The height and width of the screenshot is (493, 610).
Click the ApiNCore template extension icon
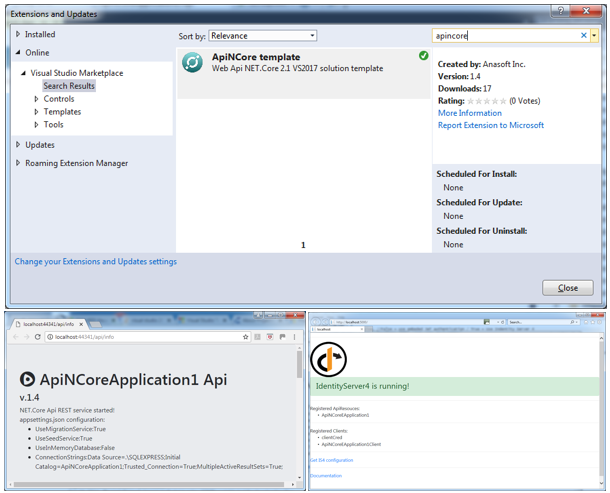192,62
